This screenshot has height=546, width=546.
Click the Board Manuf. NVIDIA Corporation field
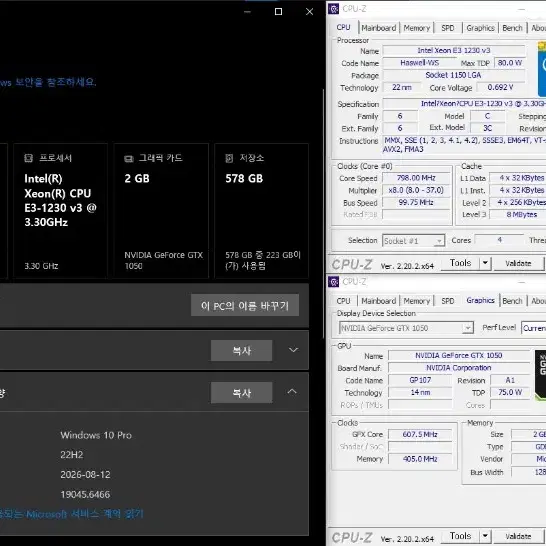pyautogui.click(x=459, y=368)
